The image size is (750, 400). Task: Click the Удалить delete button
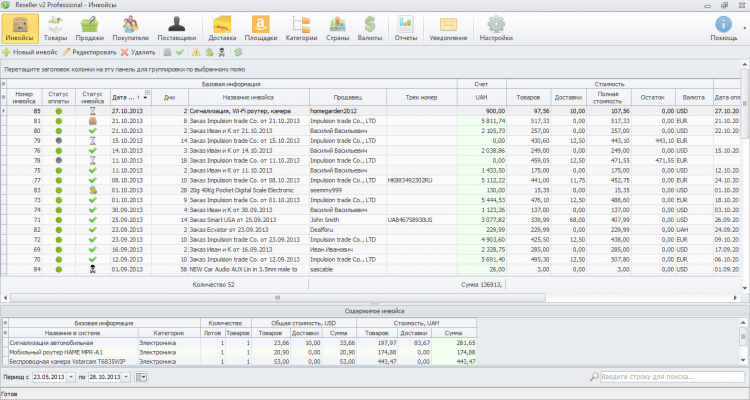(x=138, y=51)
